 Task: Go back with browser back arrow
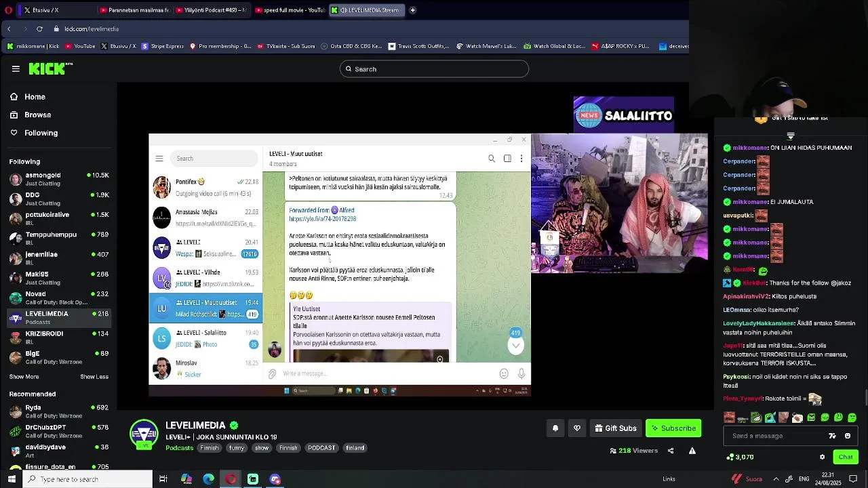coord(9,29)
